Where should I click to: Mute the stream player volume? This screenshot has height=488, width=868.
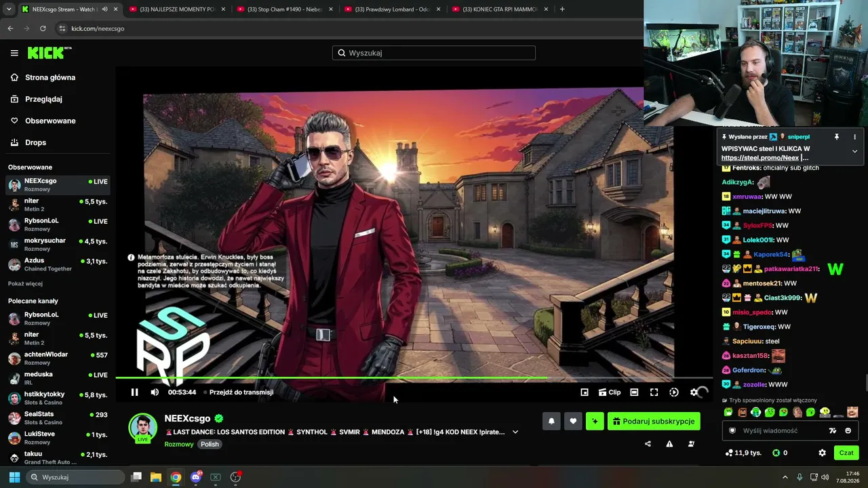coord(155,392)
